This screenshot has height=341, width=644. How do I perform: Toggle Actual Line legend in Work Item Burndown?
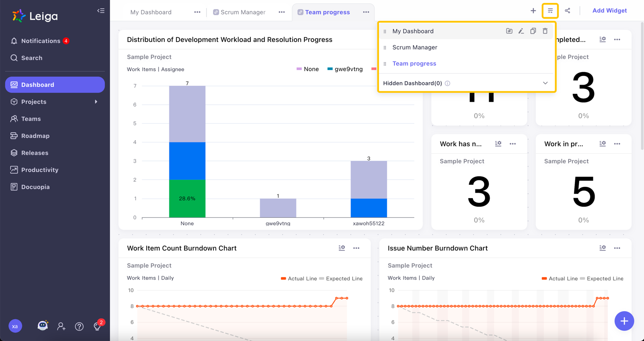[x=299, y=279]
